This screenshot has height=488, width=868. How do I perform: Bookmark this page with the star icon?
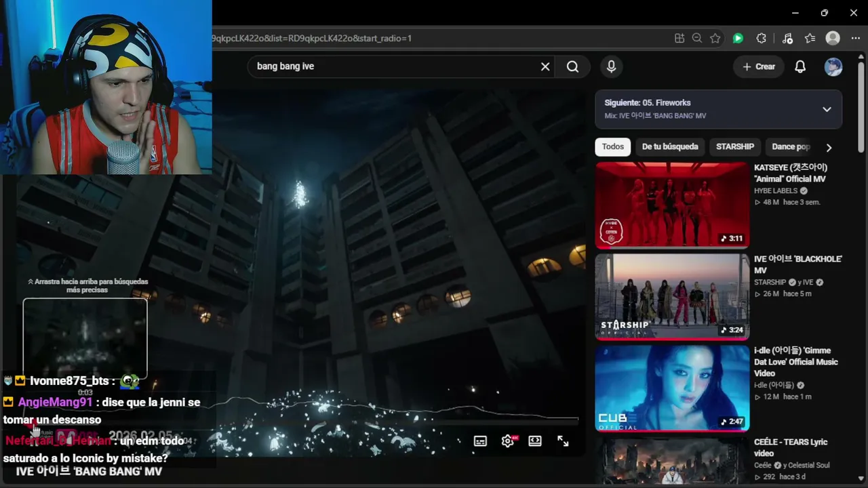(715, 39)
